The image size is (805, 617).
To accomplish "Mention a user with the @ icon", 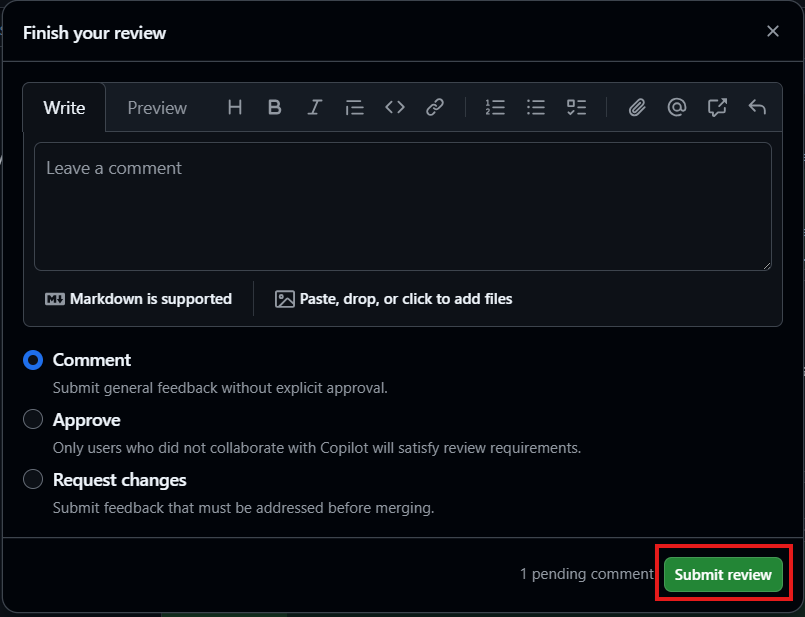I will point(677,108).
